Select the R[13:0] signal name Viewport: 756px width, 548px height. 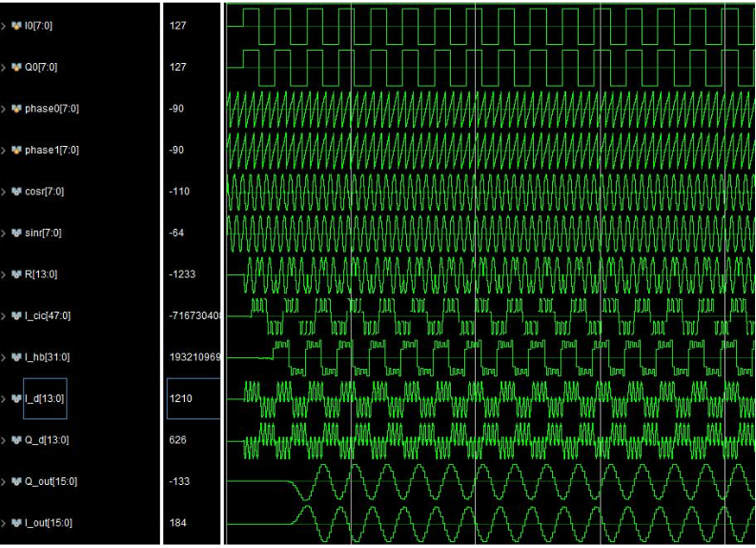point(41,275)
